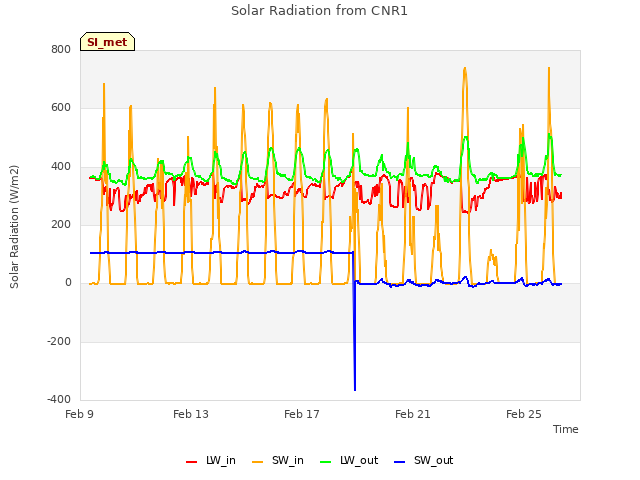Click the orange SW_in legend color marker

(x=258, y=462)
